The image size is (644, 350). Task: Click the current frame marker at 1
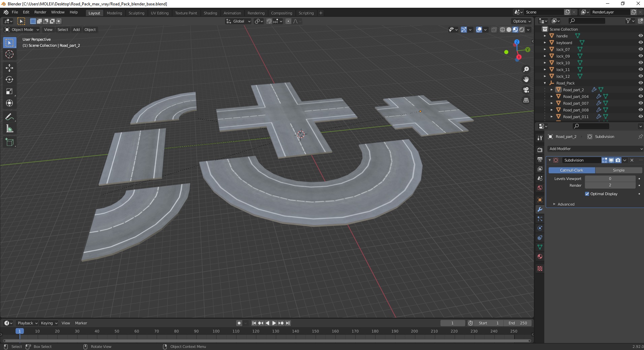20,331
